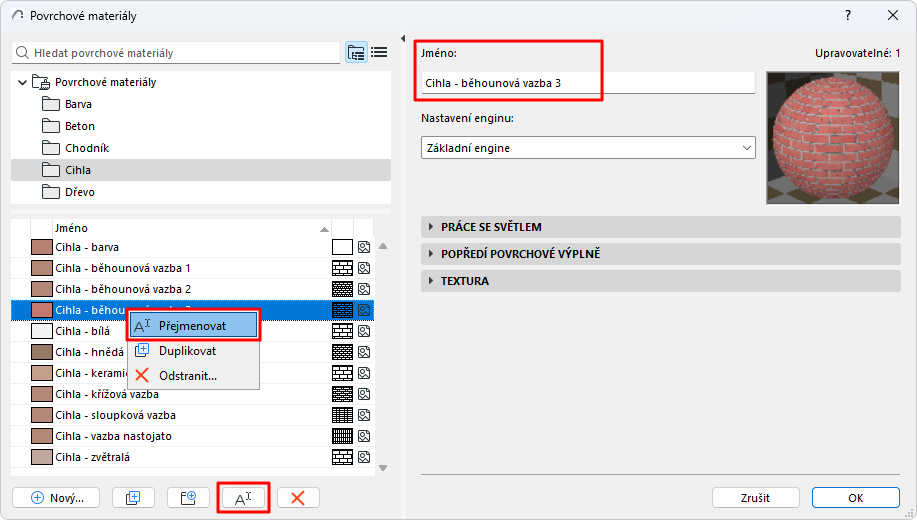This screenshot has width=917, height=520.
Task: Click the Jméno text field
Action: point(588,83)
